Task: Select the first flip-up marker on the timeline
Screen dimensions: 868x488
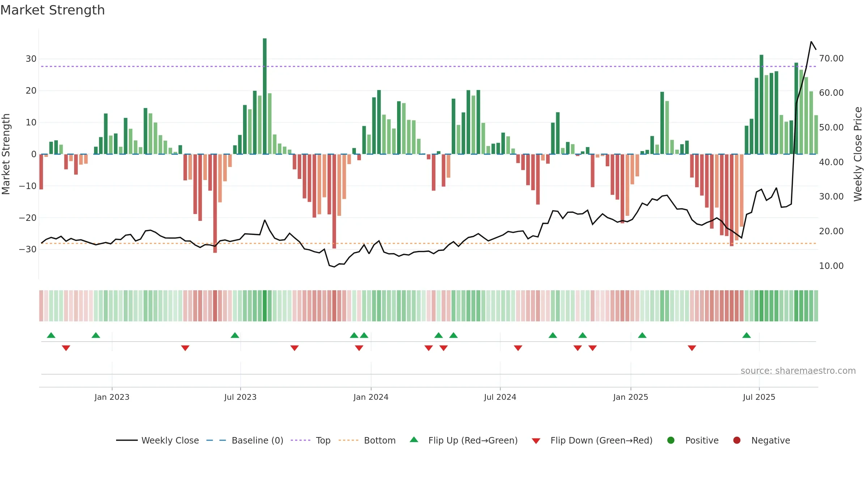Action: click(51, 335)
